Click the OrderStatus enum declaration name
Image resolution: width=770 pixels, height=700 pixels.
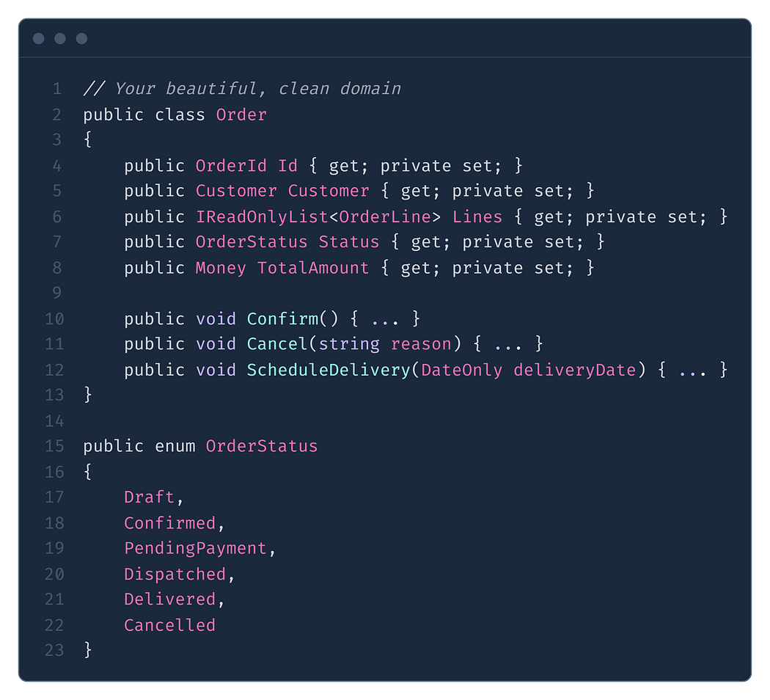tap(262, 446)
